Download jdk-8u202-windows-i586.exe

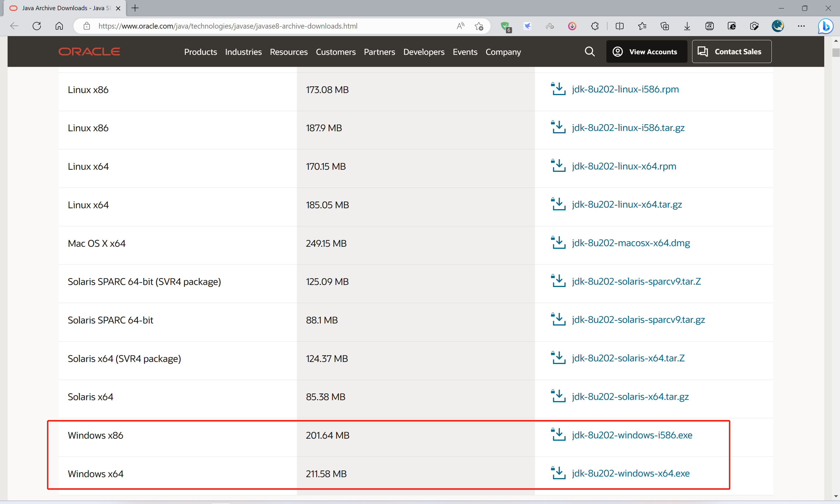(x=631, y=435)
